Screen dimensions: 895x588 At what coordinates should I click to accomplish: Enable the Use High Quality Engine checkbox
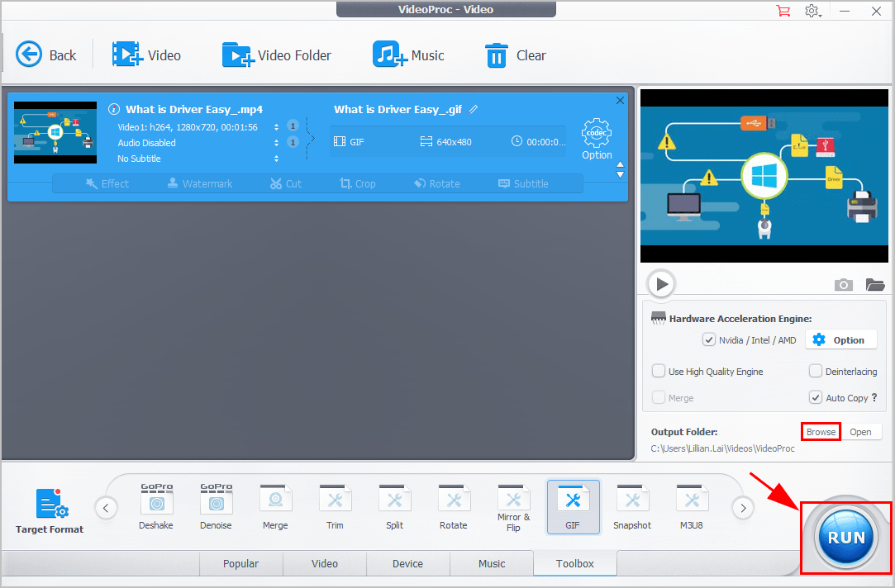[659, 371]
